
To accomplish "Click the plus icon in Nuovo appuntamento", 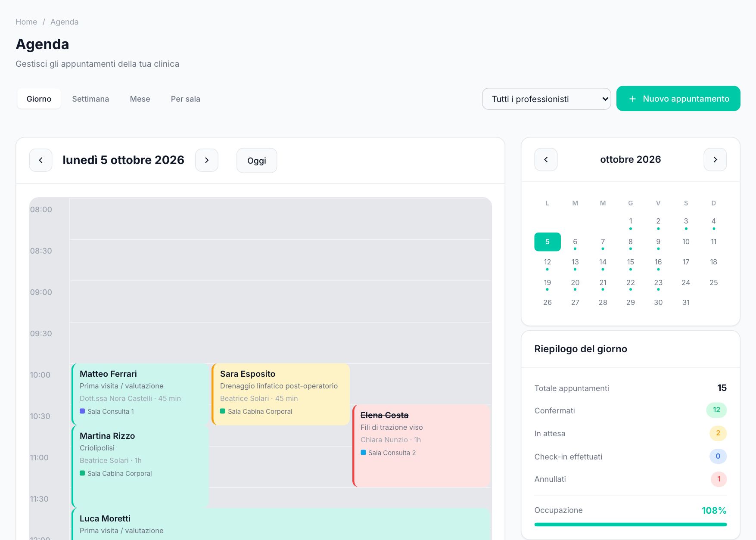I will (x=632, y=99).
